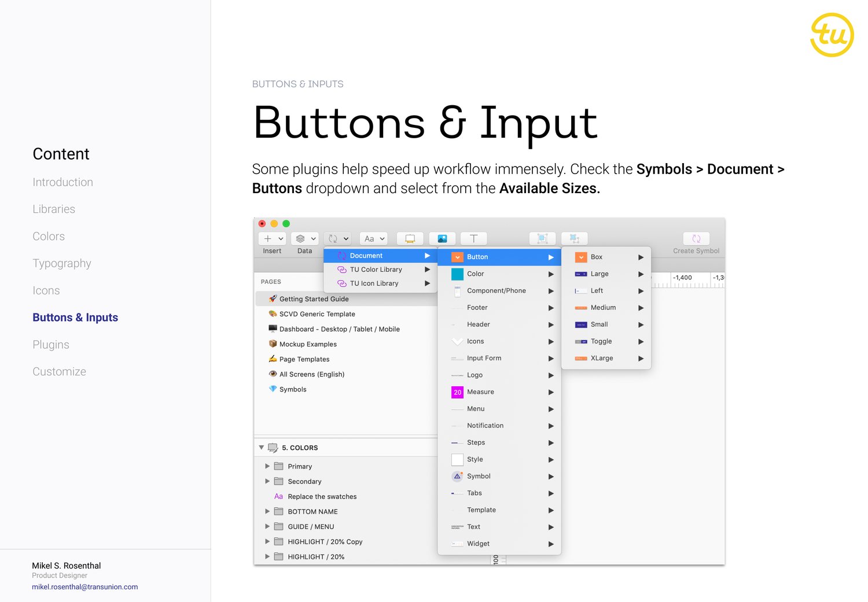Select the Artboard toolbar icon
Image resolution: width=868 pixels, height=602 pixels.
point(410,238)
